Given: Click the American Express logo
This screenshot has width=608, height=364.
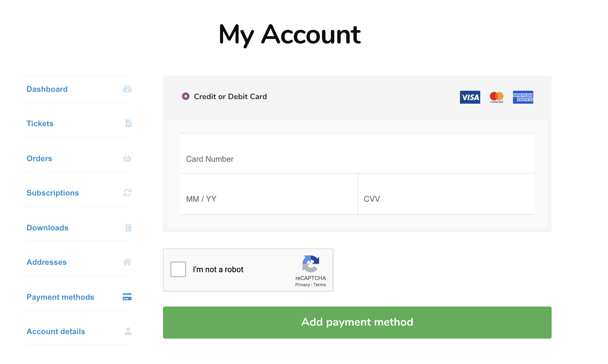Looking at the screenshot, I should click(x=523, y=97).
